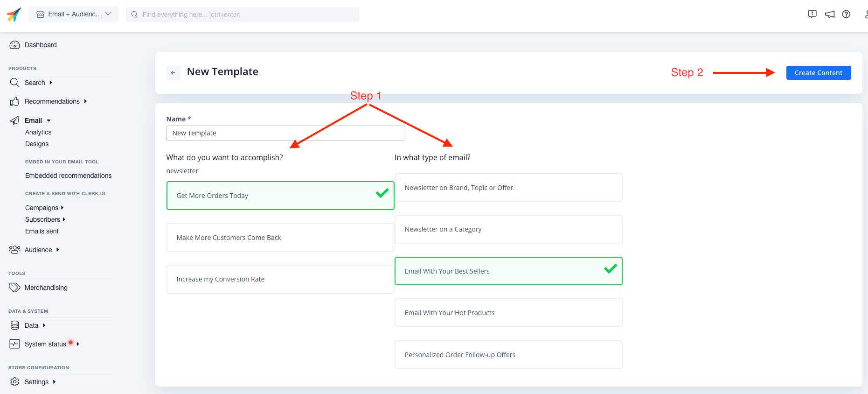Viewport: 868px width, 394px height.
Task: Expand the Recommendations sidebar section
Action: [x=52, y=101]
